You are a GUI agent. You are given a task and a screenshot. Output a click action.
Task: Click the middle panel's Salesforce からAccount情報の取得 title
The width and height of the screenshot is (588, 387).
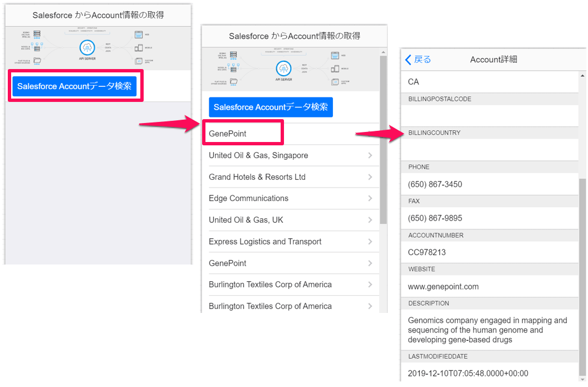[x=295, y=36]
